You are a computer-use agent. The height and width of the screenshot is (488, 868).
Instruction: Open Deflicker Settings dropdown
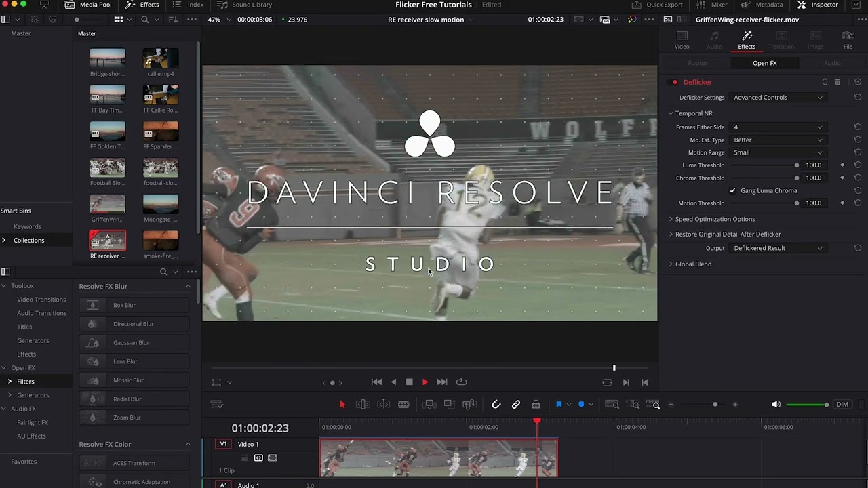[x=778, y=98]
